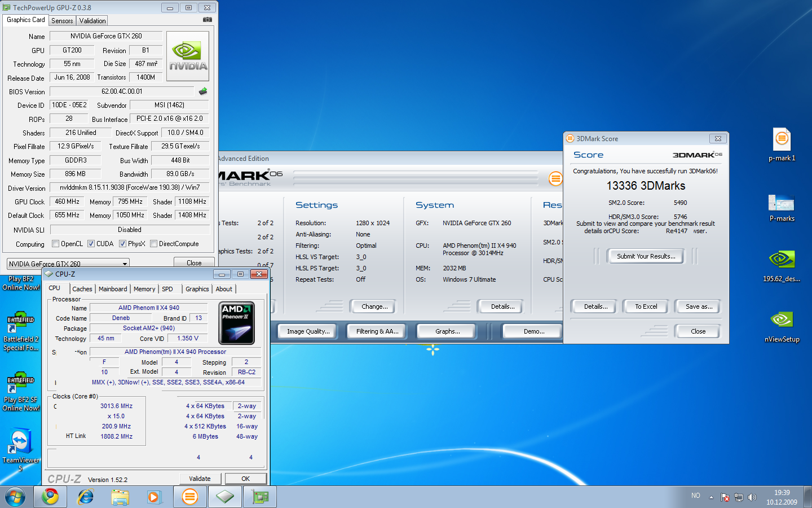Export score with To Excel button

click(x=646, y=306)
